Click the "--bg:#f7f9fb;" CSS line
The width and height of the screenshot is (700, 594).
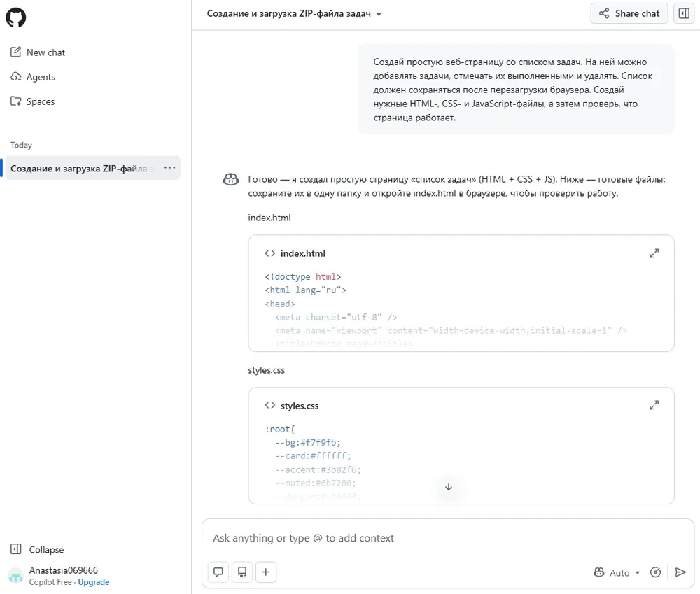pyautogui.click(x=308, y=442)
